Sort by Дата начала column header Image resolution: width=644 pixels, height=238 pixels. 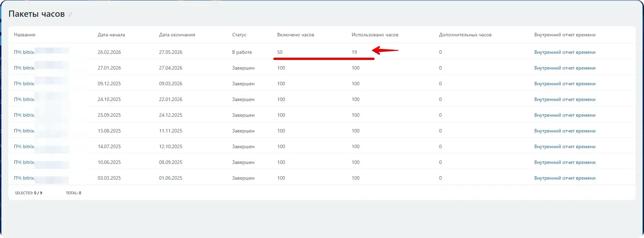click(x=111, y=35)
